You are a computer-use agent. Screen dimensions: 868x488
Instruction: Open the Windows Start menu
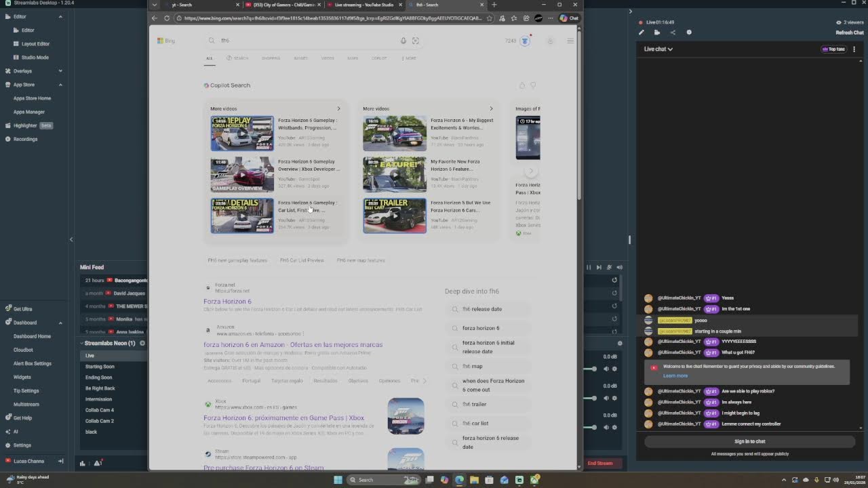tap(338, 480)
